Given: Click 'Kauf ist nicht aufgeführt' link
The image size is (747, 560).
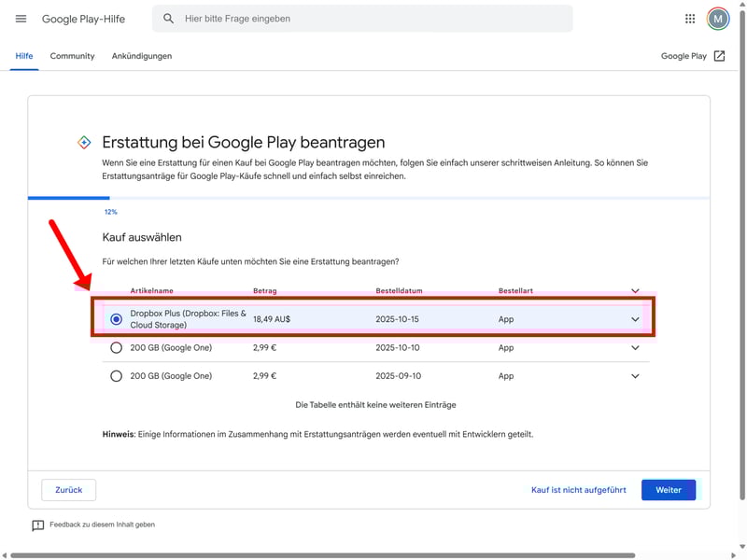Looking at the screenshot, I should click(578, 490).
